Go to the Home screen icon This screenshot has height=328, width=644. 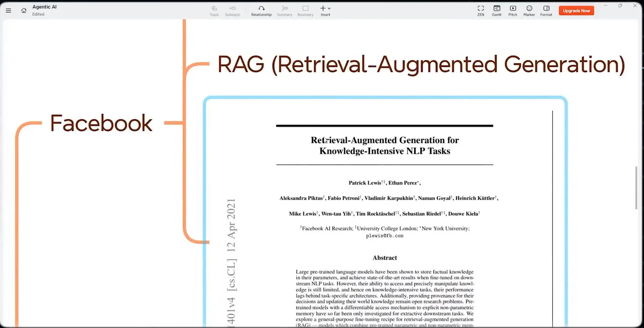point(24,10)
